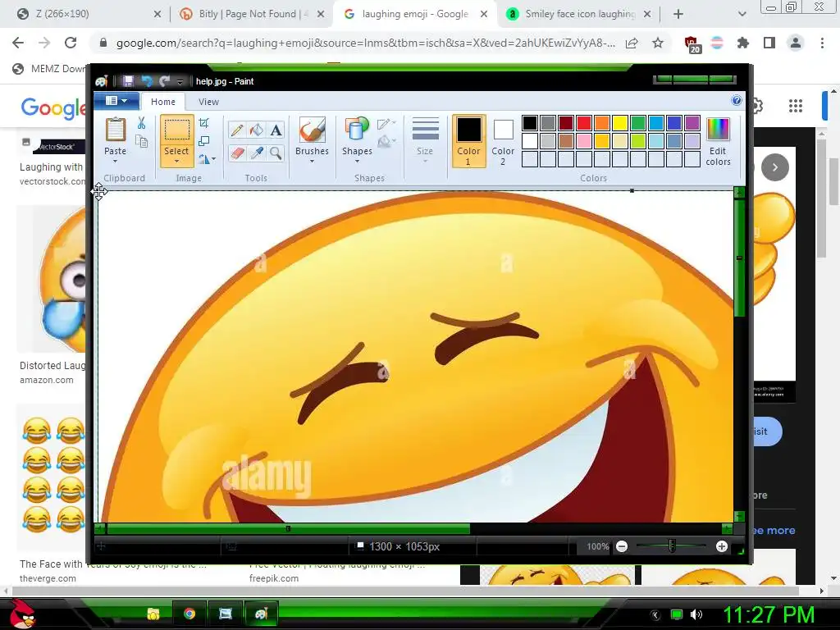Image resolution: width=840 pixels, height=630 pixels.
Task: Open Chrome from the taskbar
Action: tap(189, 614)
